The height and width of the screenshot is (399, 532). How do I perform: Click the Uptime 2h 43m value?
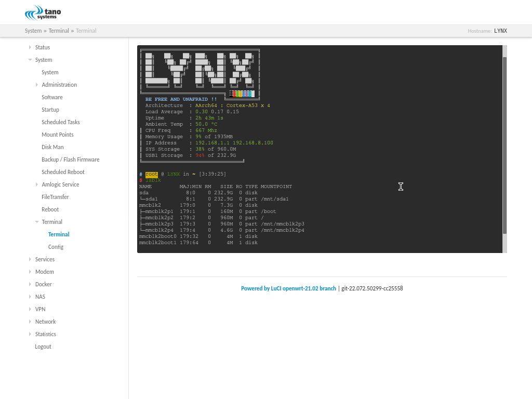coord(209,118)
